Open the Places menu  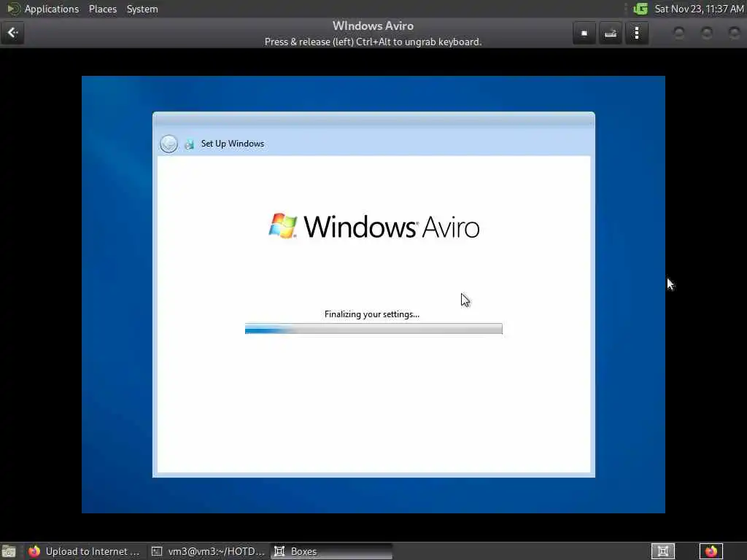click(103, 9)
